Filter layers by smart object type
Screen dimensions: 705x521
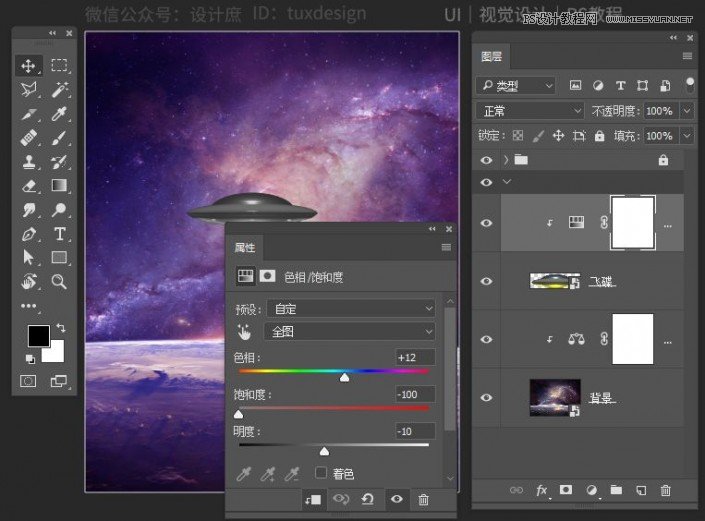point(665,85)
